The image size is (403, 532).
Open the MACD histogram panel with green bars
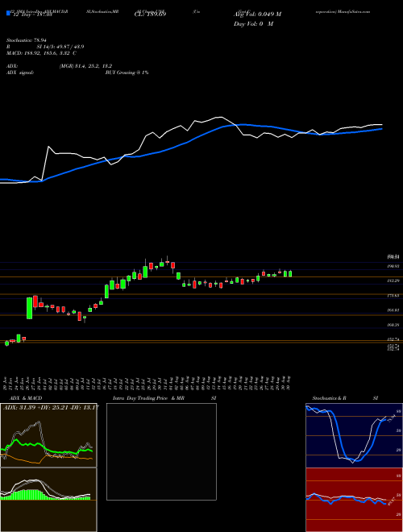[48, 500]
